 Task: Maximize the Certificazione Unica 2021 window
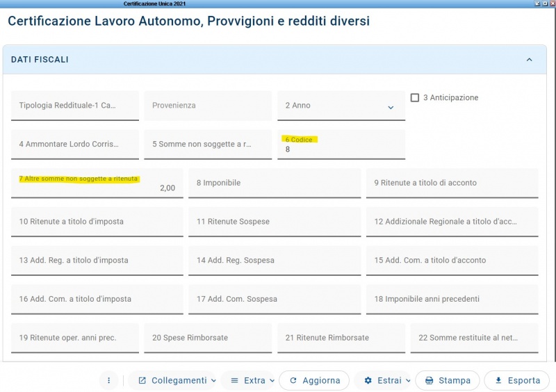click(x=545, y=3)
